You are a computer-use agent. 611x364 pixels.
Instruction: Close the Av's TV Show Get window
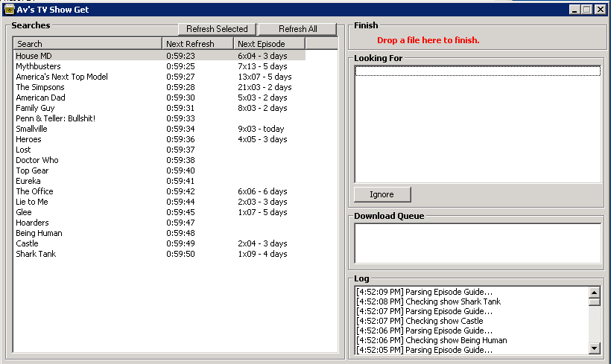click(x=601, y=10)
